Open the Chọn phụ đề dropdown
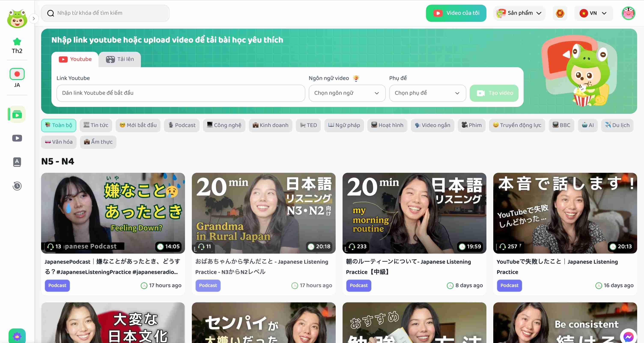 point(428,93)
